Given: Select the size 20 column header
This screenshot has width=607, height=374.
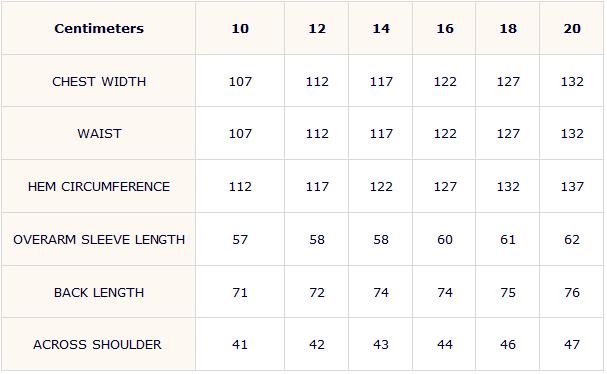Looking at the screenshot, I should click(572, 29).
